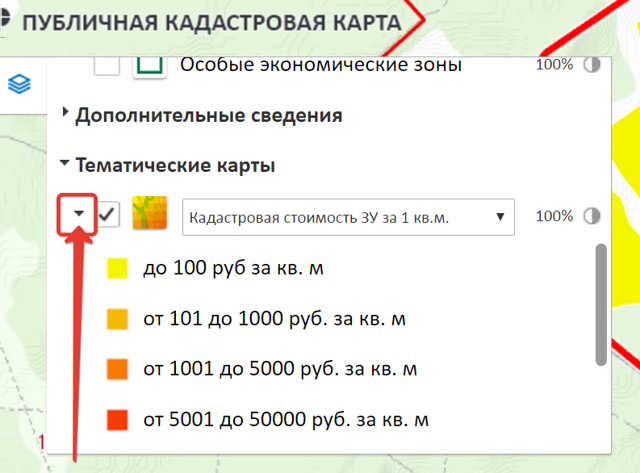Viewport: 640px width, 473px height.
Task: Open the Кадастровая стоимость ЗУ dropdown
Action: coord(348,217)
